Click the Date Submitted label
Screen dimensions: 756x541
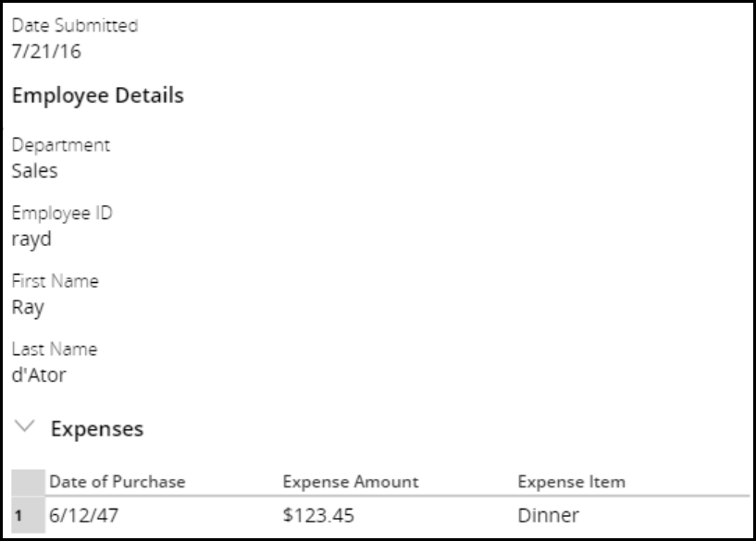pos(75,26)
